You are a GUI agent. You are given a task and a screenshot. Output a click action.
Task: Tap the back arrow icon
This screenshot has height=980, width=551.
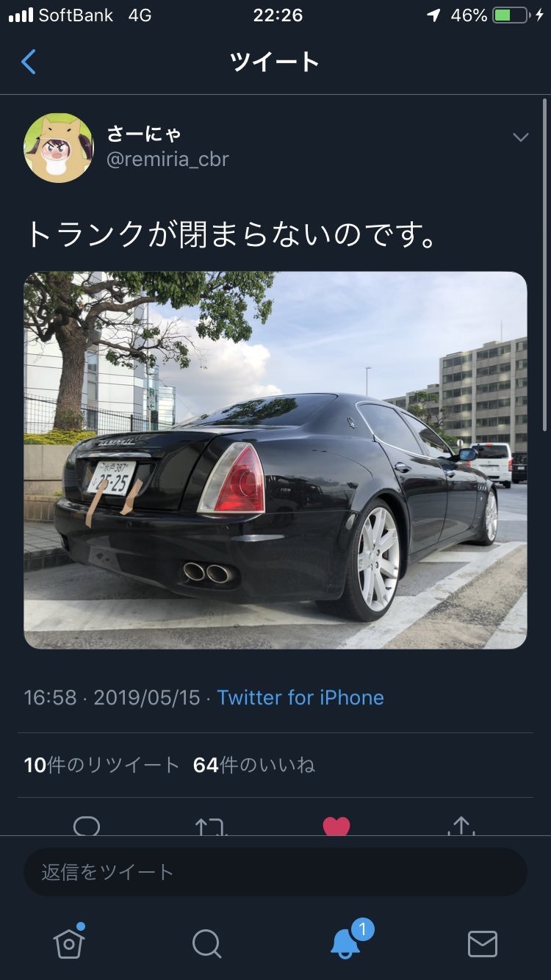[29, 62]
